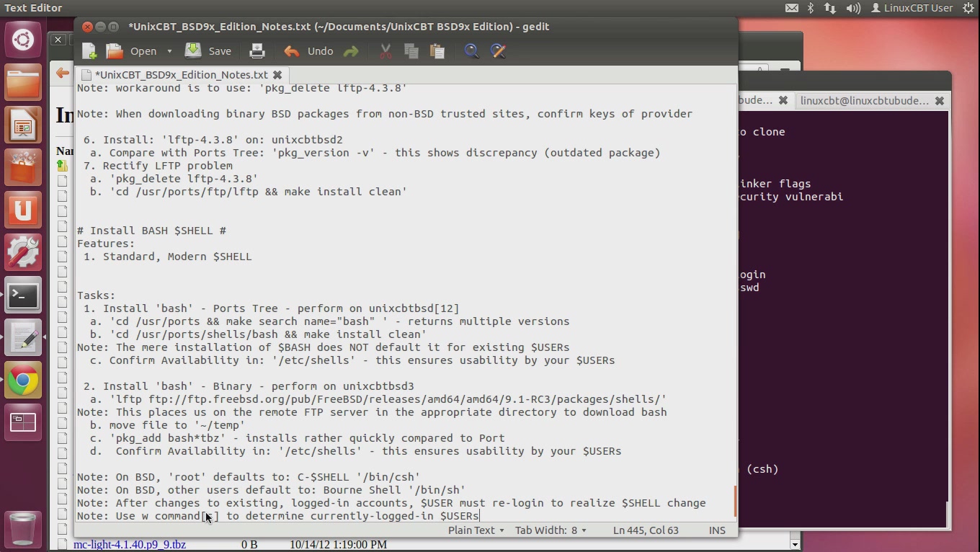Open Find with magnifier icon
Viewport: 980px width, 552px height.
(x=471, y=51)
